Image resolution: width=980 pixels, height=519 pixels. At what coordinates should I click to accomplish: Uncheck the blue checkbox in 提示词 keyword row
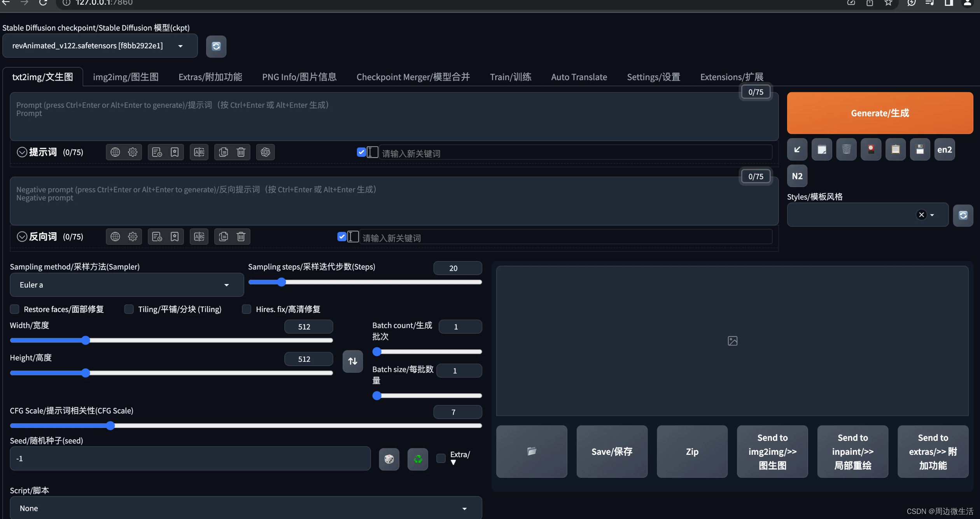(361, 152)
